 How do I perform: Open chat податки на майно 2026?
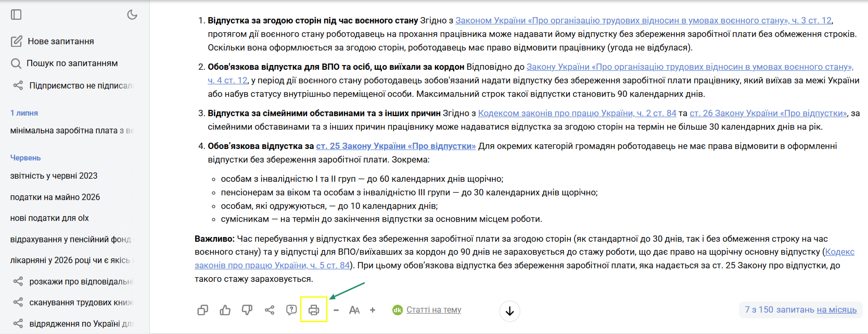coord(55,197)
